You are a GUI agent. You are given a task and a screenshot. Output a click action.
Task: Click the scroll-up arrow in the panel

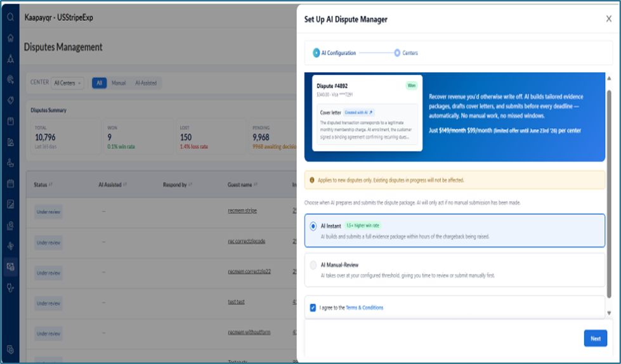609,78
